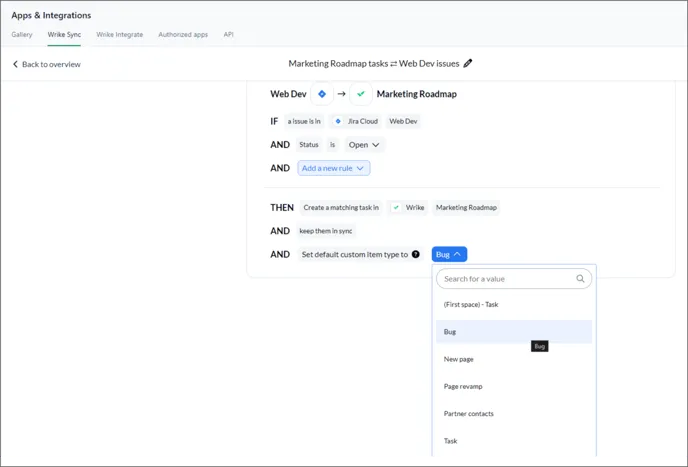
Task: Click the back arrow chevron icon
Action: 15,64
